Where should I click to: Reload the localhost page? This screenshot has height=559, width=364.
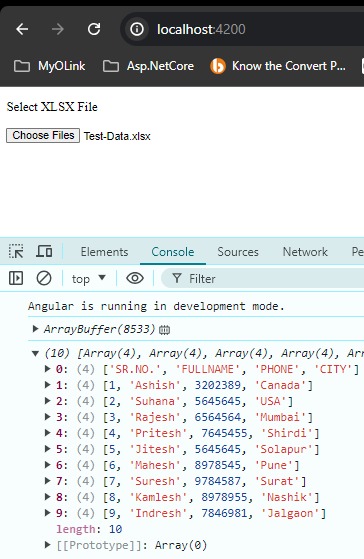[94, 29]
